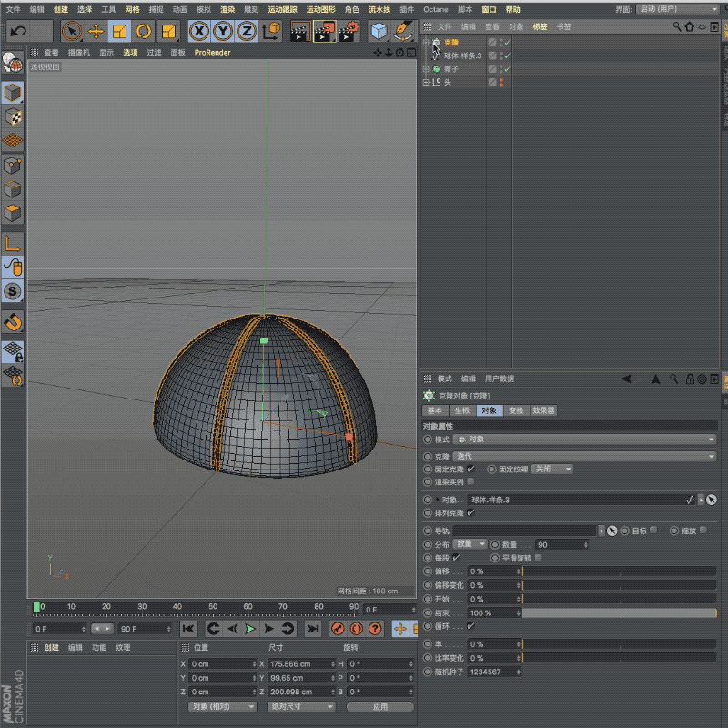The height and width of the screenshot is (728, 728).
Task: Toggle the 循环 checkbox
Action: click(470, 626)
